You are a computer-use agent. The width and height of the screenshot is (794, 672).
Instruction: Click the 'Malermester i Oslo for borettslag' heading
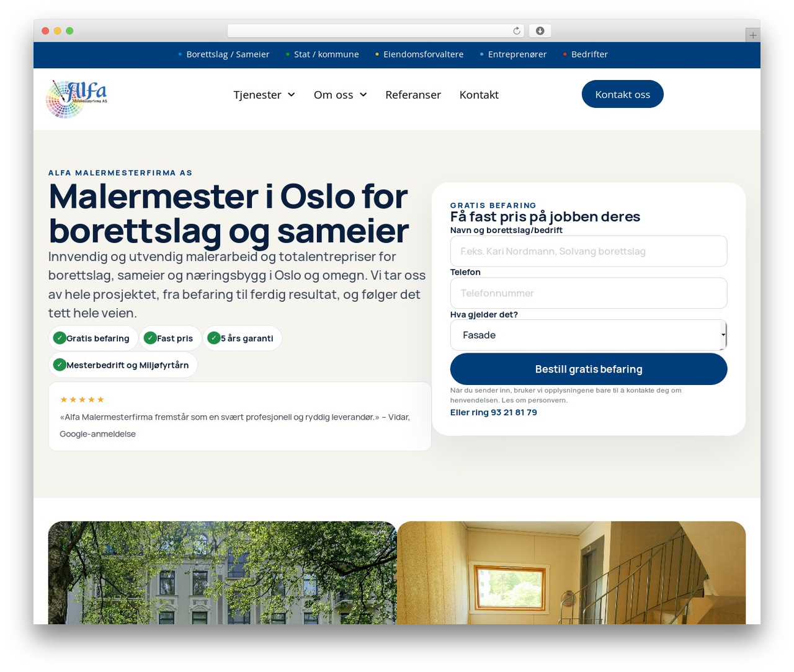click(x=228, y=213)
